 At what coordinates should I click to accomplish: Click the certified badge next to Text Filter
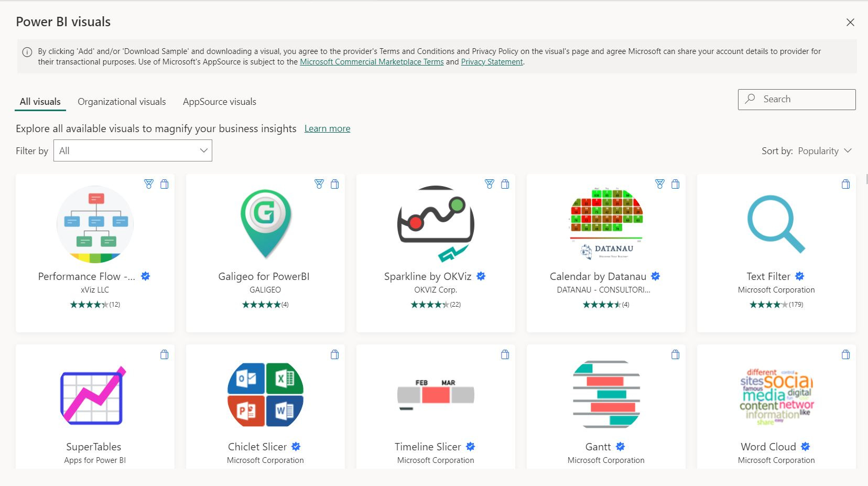point(800,276)
